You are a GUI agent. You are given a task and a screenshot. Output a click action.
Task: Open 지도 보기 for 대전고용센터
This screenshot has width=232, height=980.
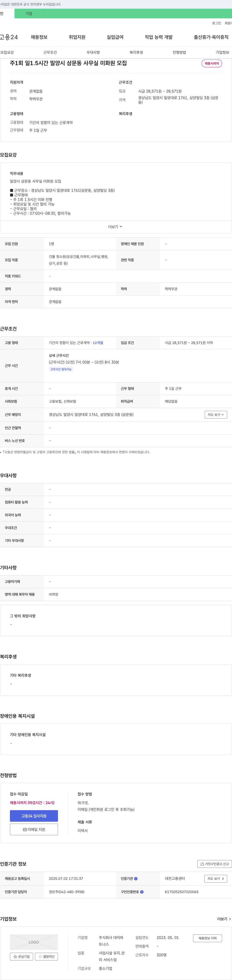[216, 878]
